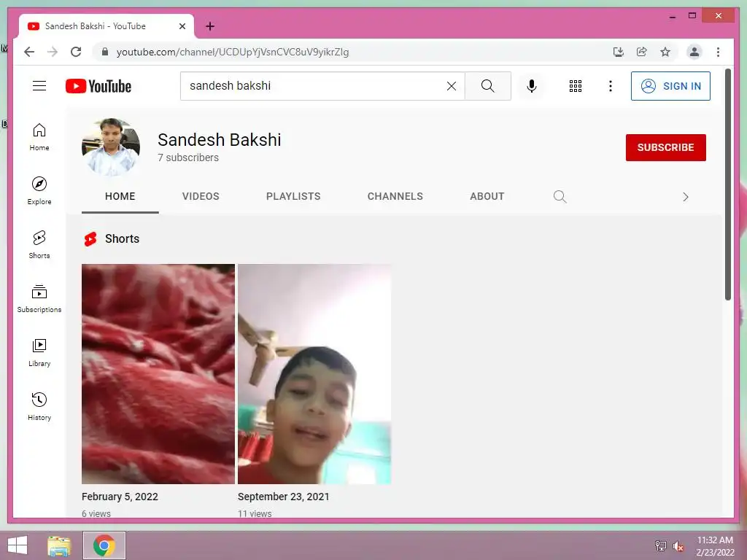747x560 pixels.
Task: Clear the search box text
Action: [451, 86]
